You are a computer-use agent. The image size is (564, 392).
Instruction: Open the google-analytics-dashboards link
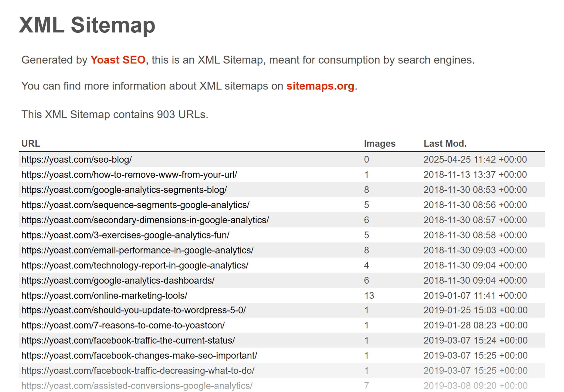118,280
